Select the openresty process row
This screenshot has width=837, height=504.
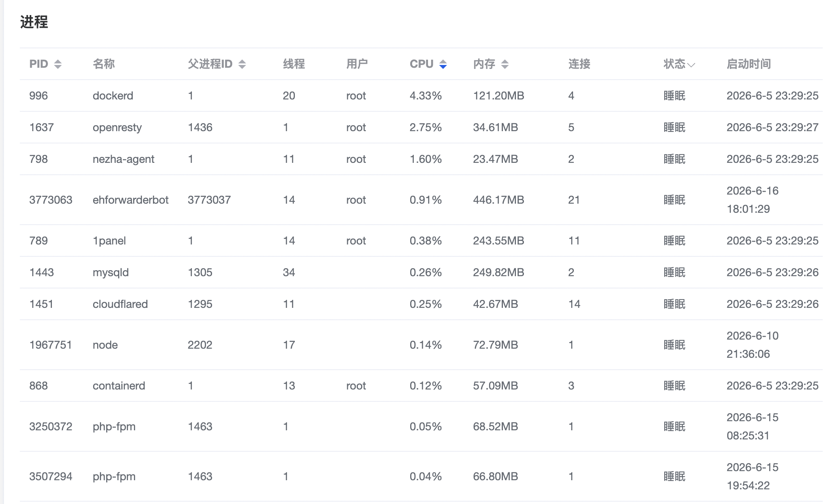[x=421, y=127]
